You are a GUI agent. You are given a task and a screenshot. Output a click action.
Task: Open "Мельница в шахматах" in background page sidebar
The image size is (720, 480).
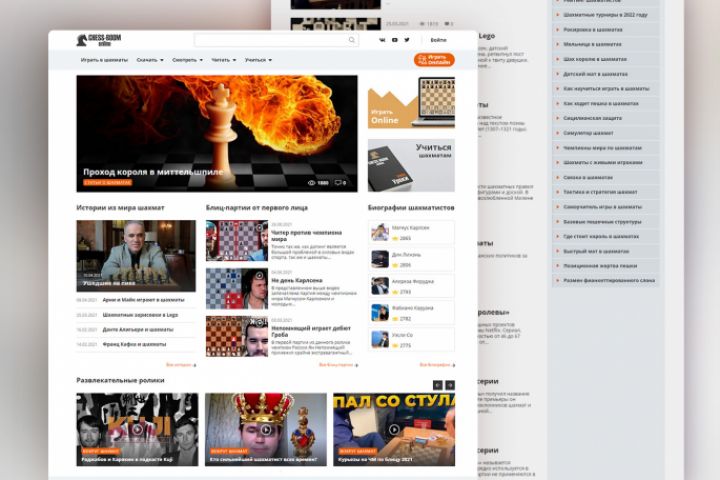point(592,45)
